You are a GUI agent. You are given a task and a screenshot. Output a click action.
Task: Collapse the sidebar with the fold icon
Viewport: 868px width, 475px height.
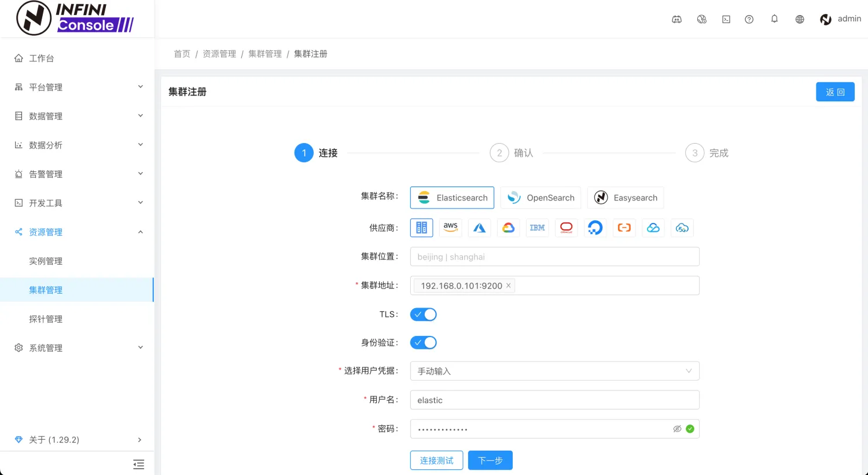pos(138,464)
